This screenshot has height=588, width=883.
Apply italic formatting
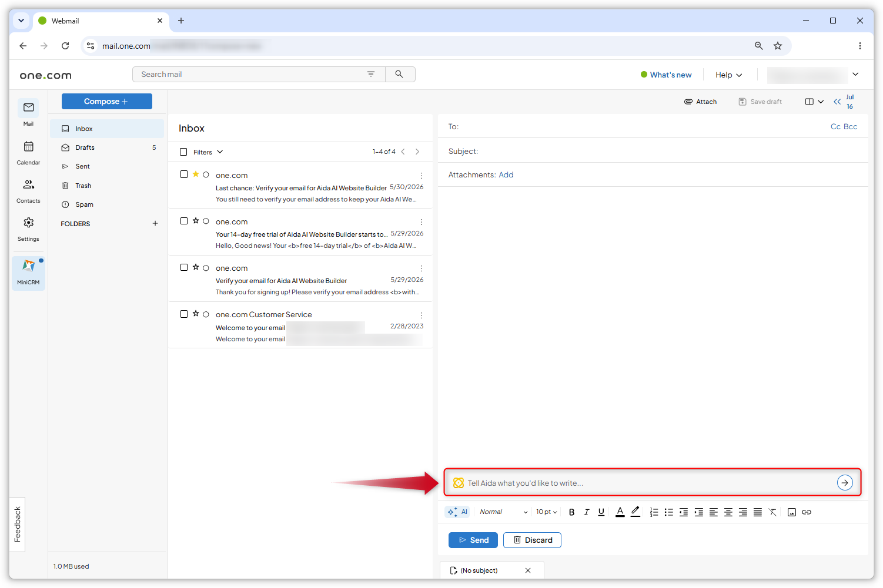click(586, 512)
